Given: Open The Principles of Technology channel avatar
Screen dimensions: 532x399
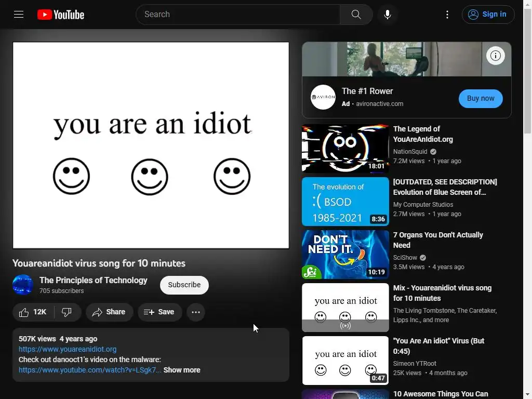Looking at the screenshot, I should pyautogui.click(x=23, y=285).
